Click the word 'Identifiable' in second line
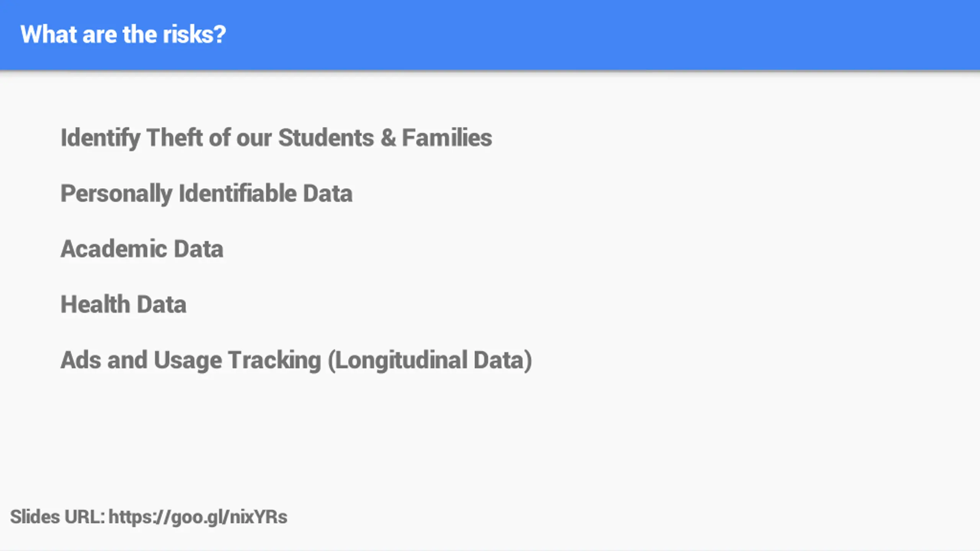Viewport: 980px width, 551px height. click(x=238, y=193)
